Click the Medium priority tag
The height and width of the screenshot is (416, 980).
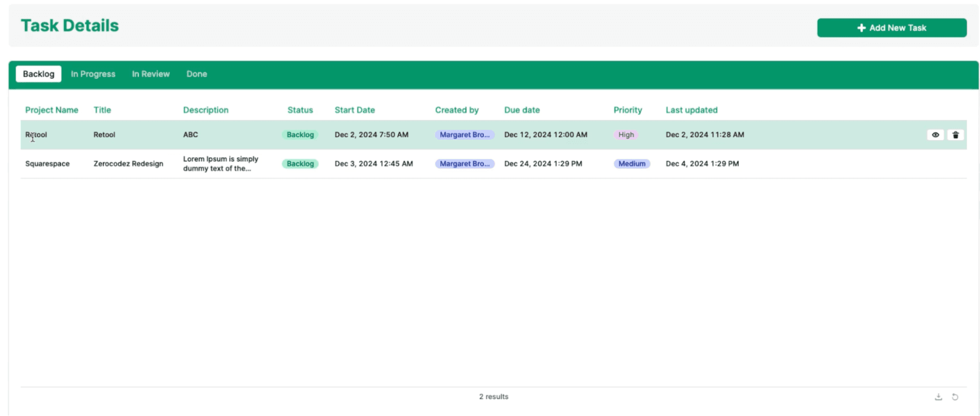pos(631,164)
